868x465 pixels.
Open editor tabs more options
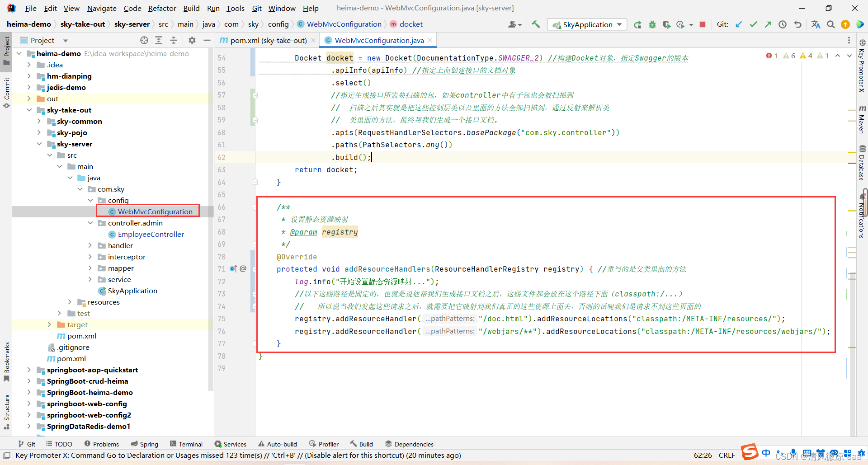pos(849,40)
